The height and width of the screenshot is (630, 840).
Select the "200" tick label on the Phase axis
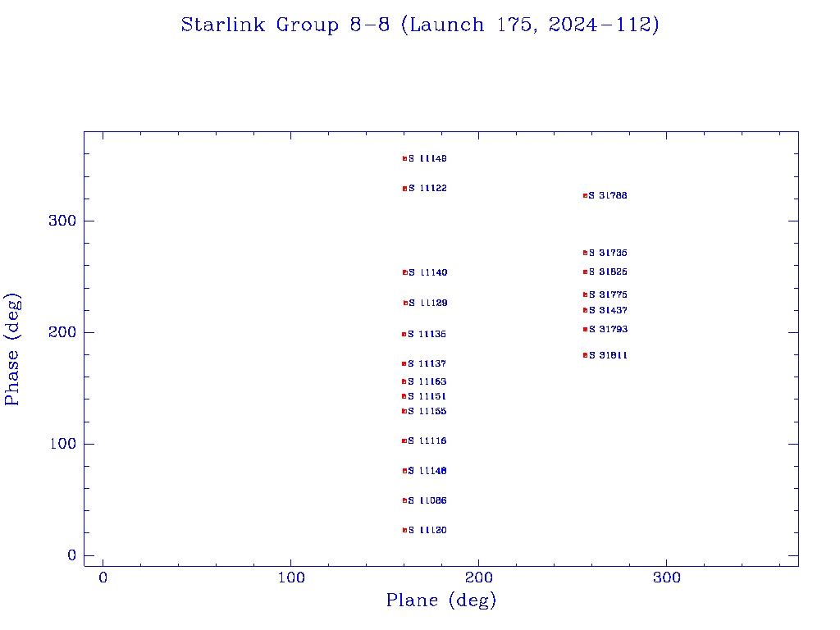[62, 332]
